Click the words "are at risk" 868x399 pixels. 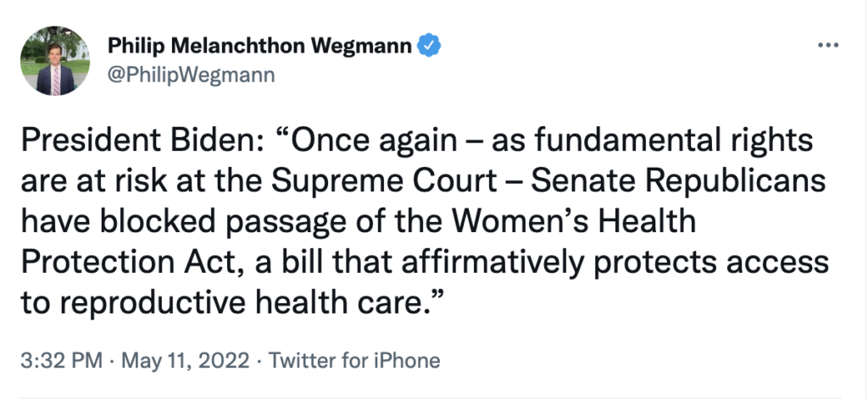pos(100,182)
